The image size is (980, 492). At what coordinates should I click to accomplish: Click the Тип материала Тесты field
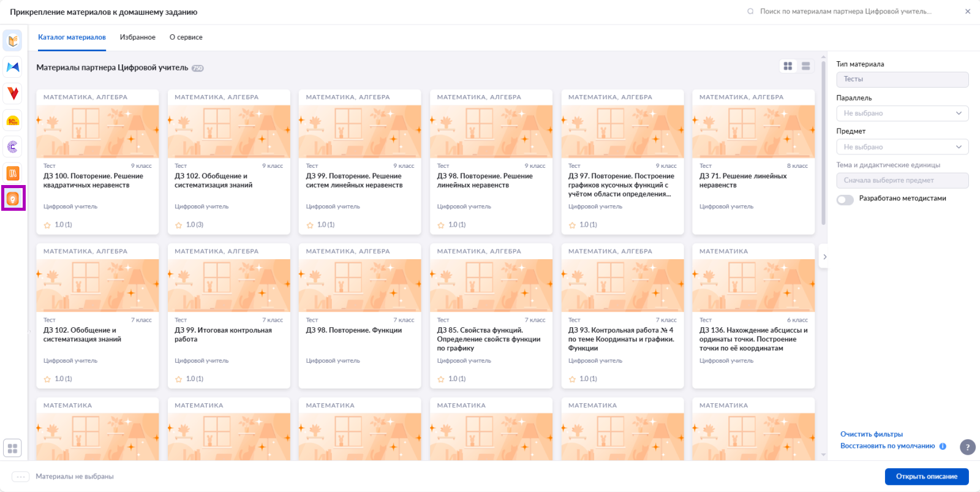902,80
